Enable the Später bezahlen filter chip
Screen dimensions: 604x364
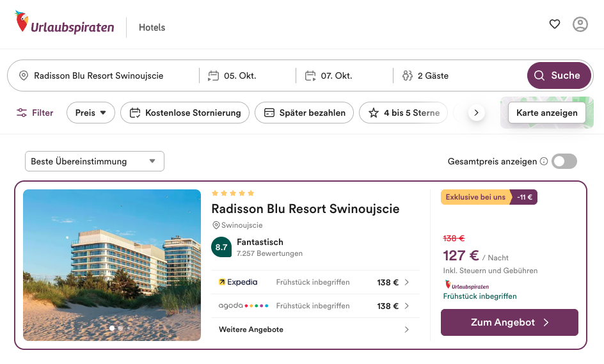pos(305,113)
